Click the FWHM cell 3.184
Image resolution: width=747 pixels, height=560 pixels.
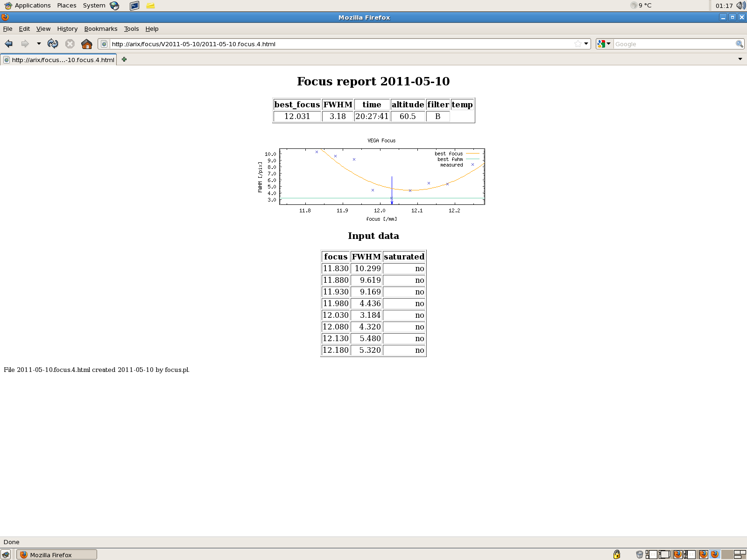point(366,315)
